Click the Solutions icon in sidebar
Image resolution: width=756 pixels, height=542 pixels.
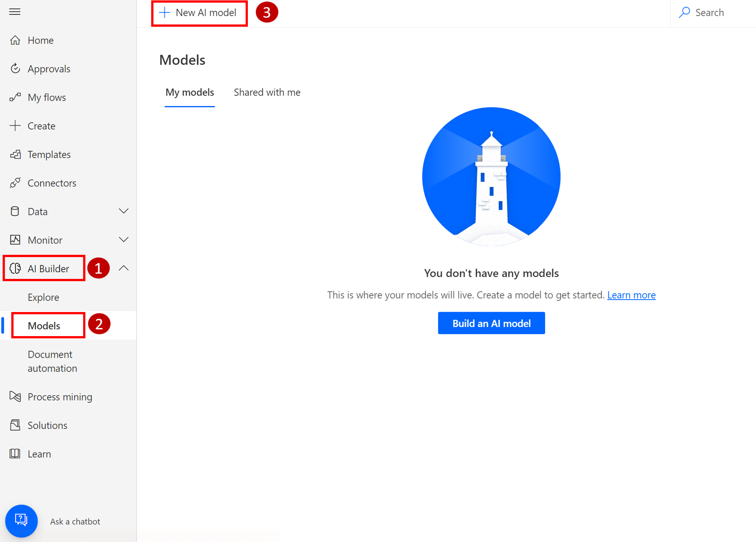coord(15,425)
